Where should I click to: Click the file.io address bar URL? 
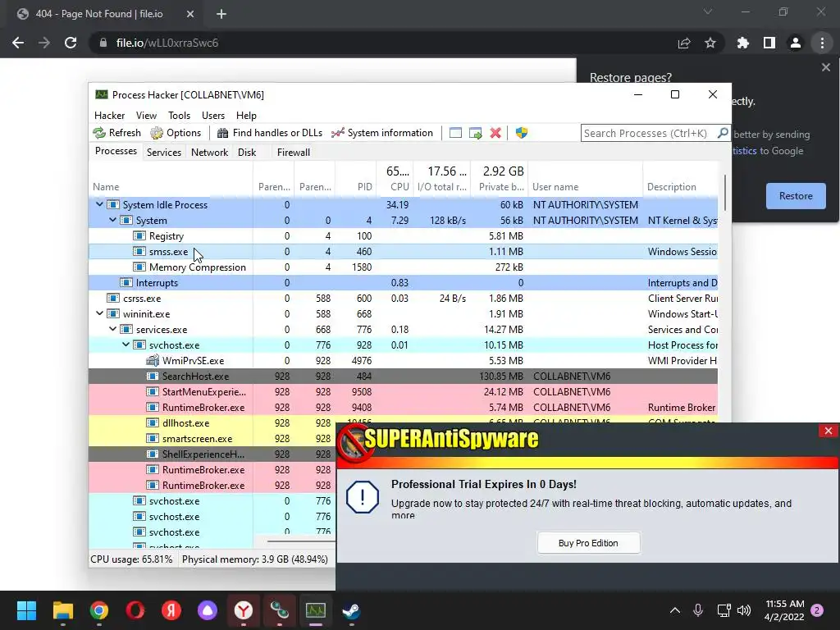click(167, 43)
